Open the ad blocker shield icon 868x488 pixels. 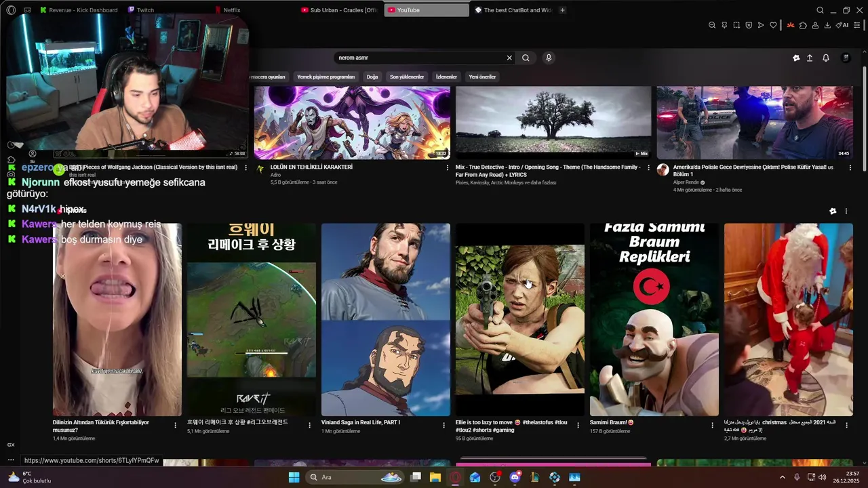749,25
